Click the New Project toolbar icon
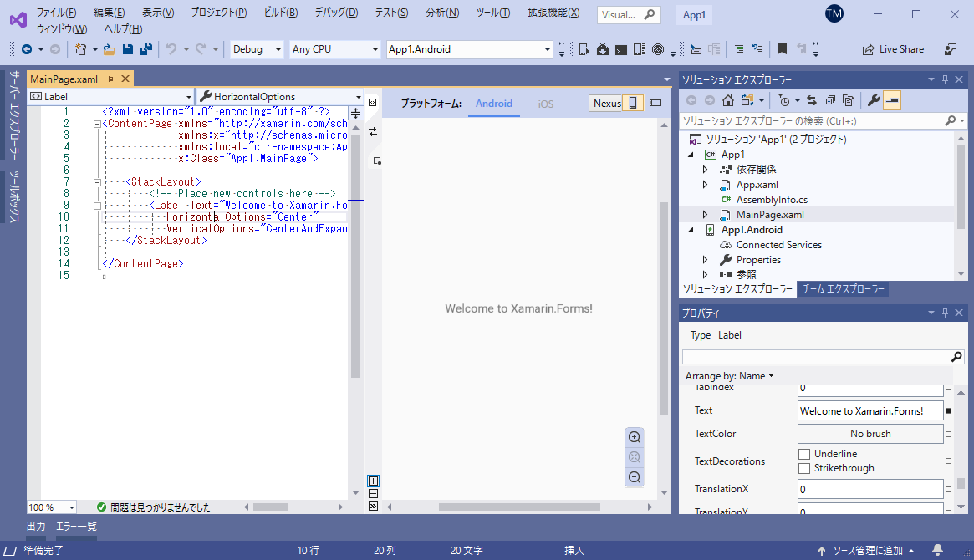 tap(81, 49)
